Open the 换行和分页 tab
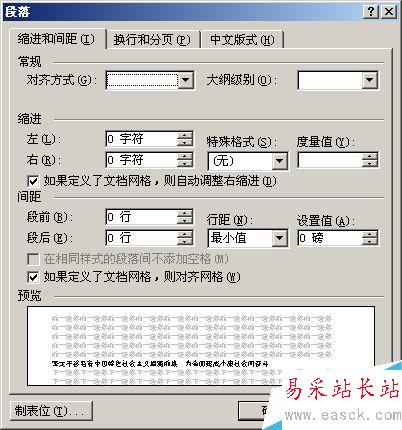The height and width of the screenshot is (430, 402). (x=153, y=40)
